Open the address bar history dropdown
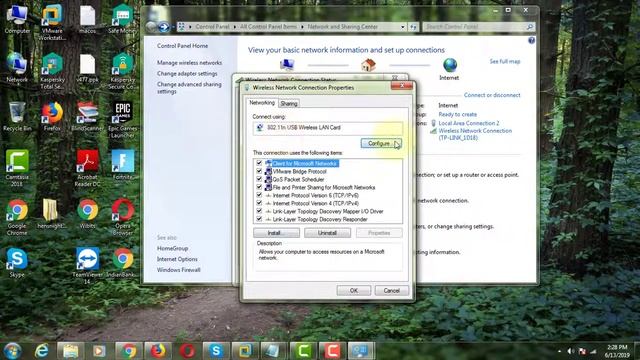Image resolution: width=640 pixels, height=360 pixels. pyautogui.click(x=403, y=27)
